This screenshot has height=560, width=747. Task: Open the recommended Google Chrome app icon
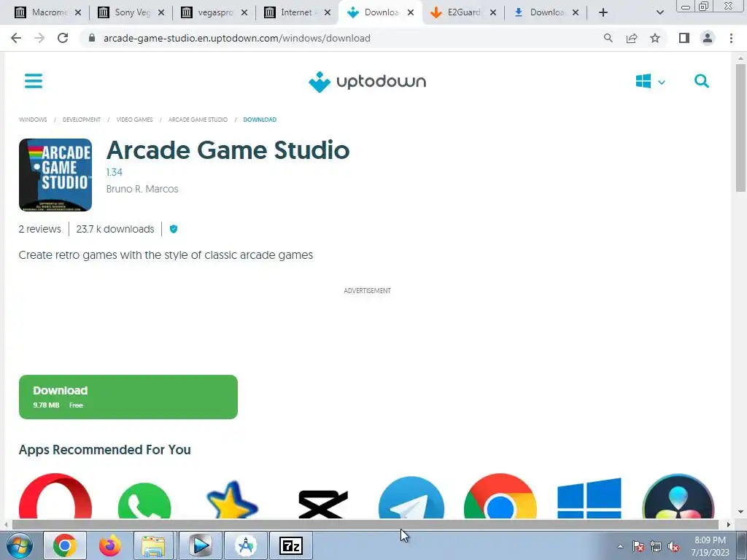coord(500,496)
